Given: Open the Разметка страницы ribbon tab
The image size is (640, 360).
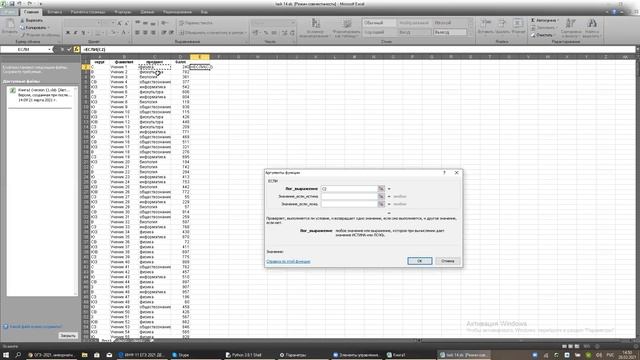Looking at the screenshot, I should click(x=88, y=12).
